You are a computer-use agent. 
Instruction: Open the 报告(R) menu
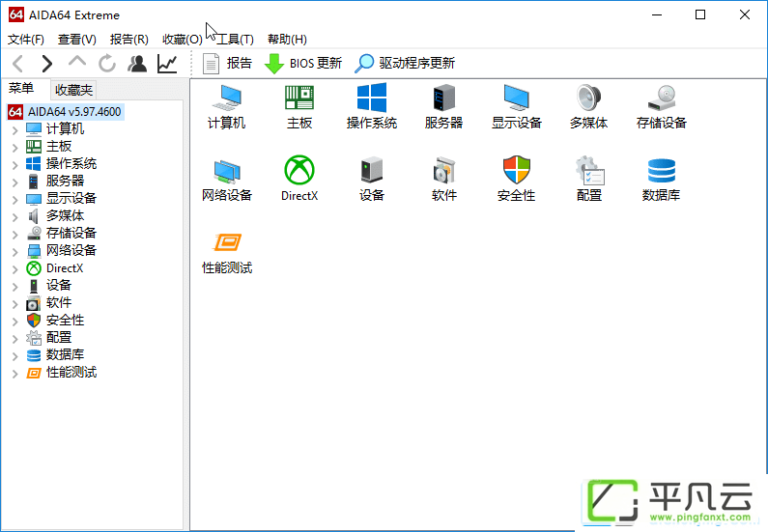[128, 40]
